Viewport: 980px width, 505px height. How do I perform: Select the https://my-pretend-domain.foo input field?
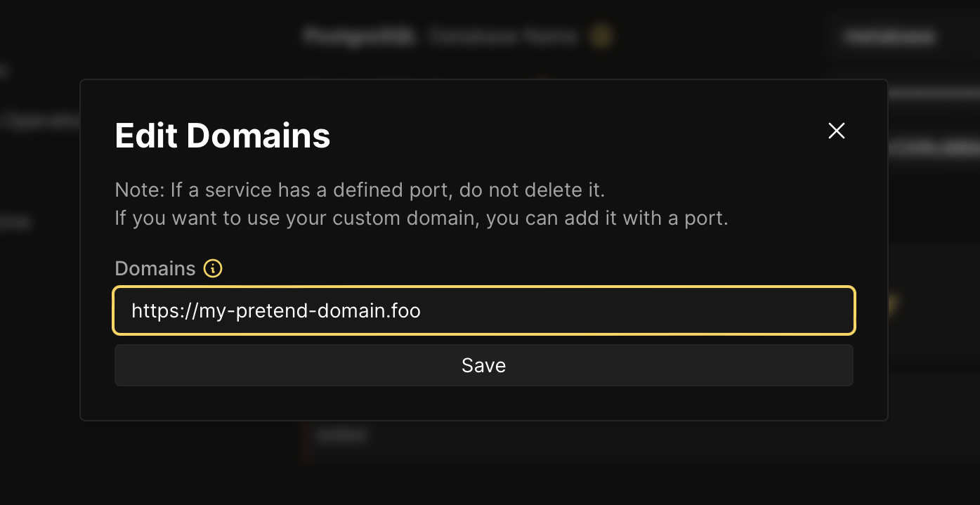tap(484, 310)
